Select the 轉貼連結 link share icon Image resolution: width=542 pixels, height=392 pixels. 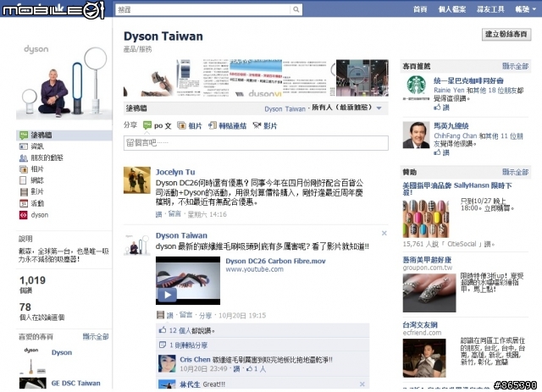pos(213,125)
